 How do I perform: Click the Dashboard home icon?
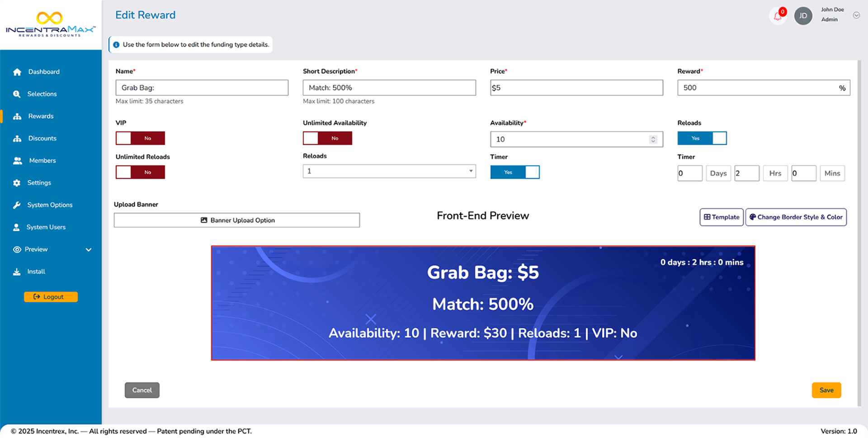tap(17, 72)
